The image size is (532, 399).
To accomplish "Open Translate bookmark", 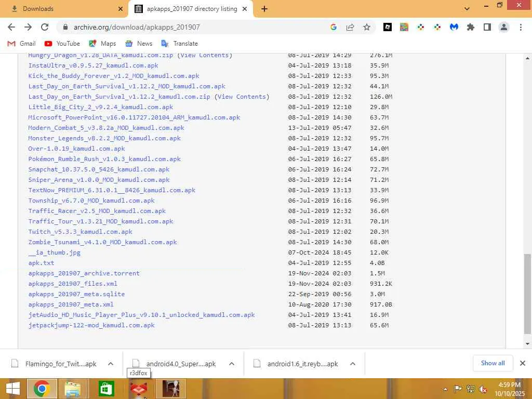I will 179,44.
